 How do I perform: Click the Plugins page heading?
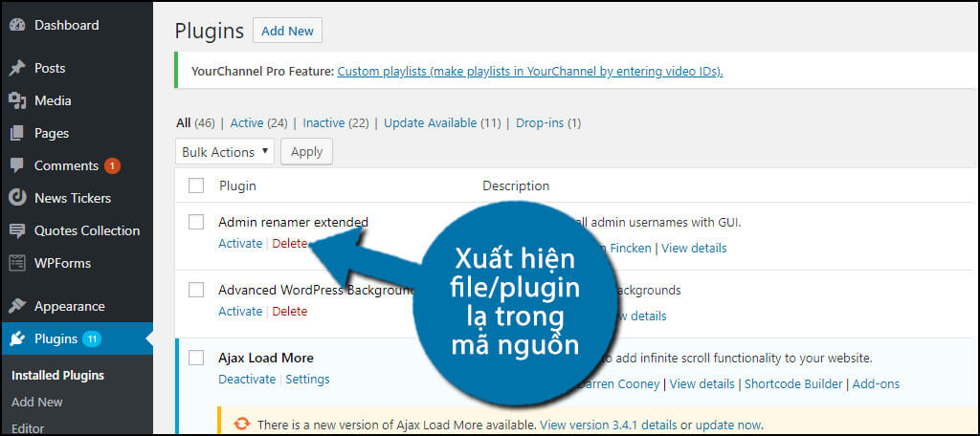tap(210, 31)
